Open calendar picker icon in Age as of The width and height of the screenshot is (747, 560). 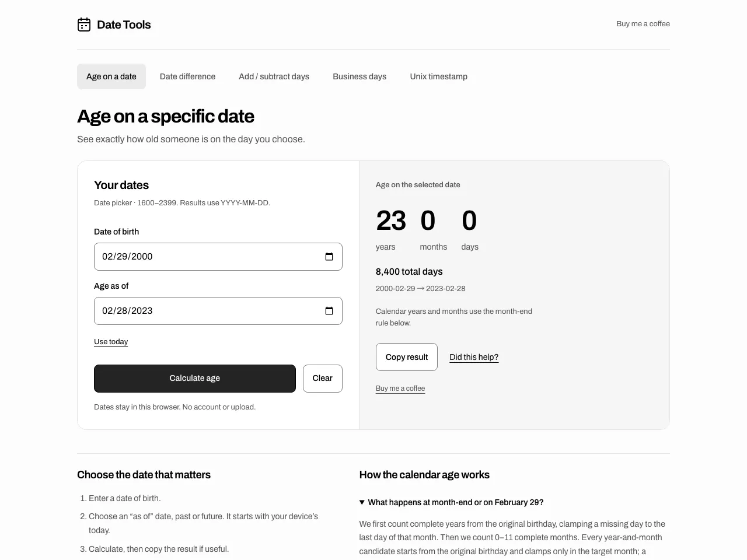coord(329,311)
